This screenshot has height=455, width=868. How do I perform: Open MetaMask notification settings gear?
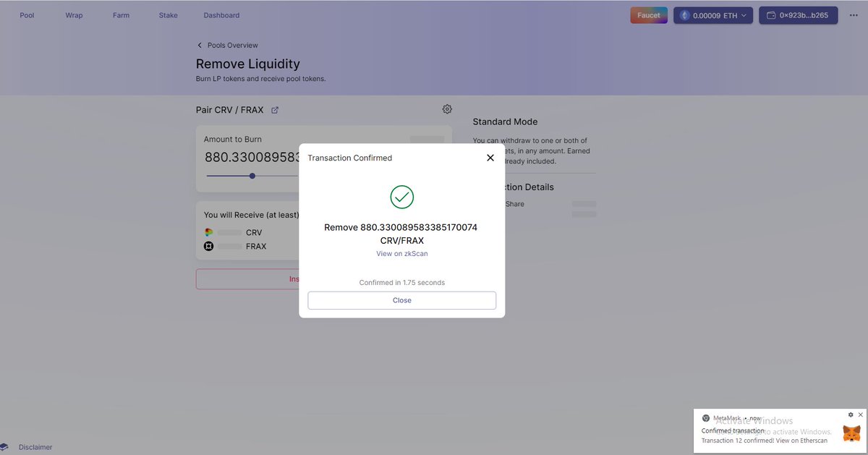click(851, 414)
